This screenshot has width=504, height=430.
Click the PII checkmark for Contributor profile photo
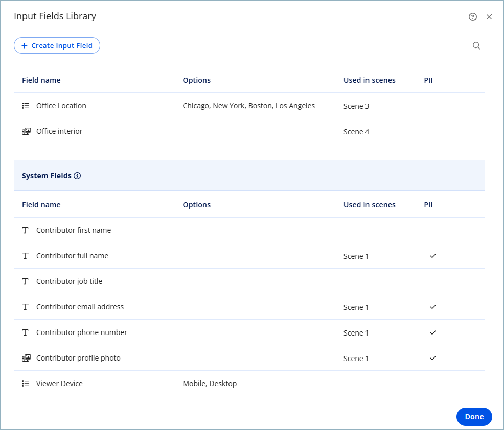click(x=433, y=358)
